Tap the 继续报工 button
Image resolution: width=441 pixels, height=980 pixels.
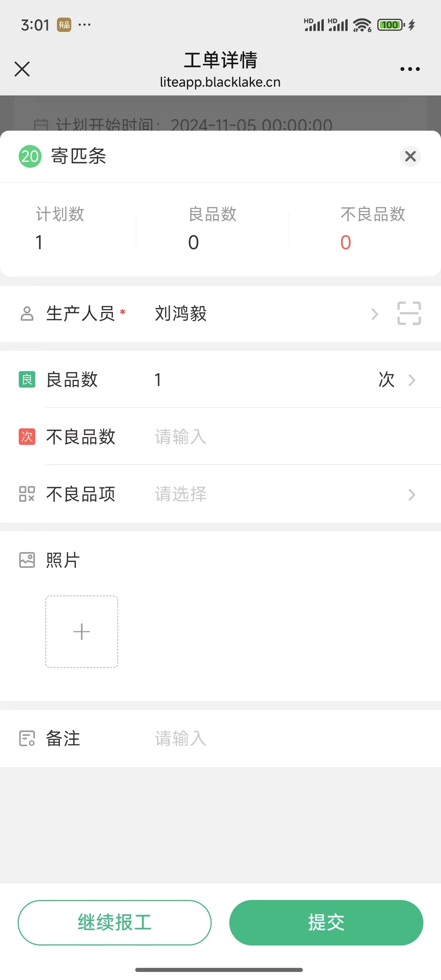click(115, 922)
